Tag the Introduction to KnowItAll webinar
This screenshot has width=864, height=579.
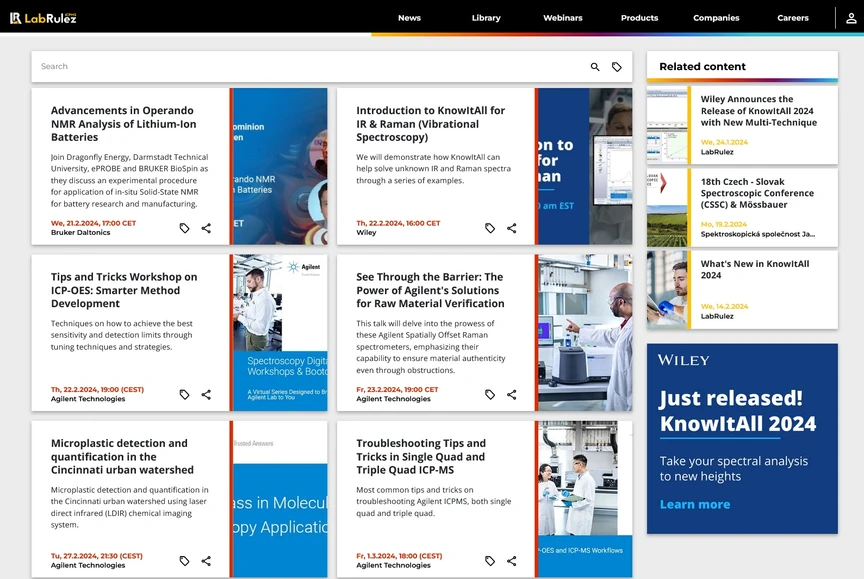click(490, 228)
